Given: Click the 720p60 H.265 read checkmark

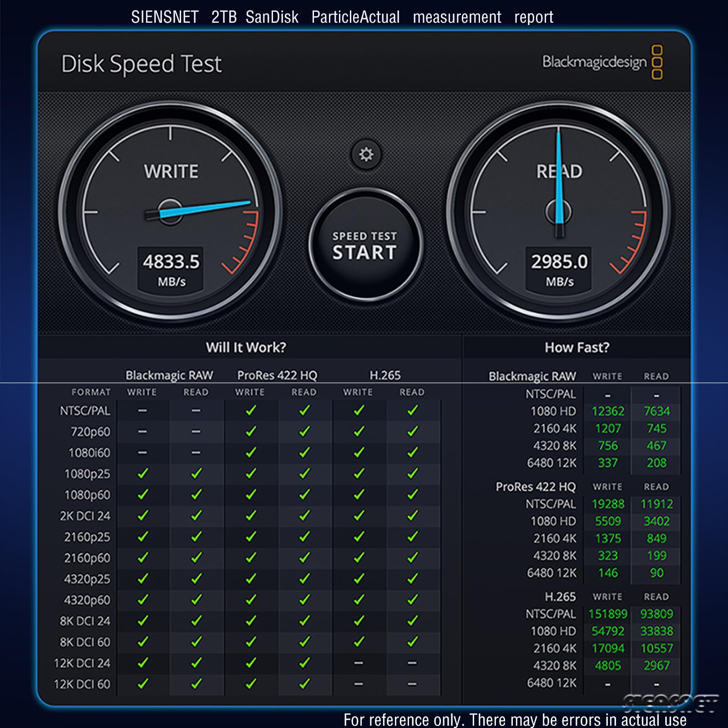Looking at the screenshot, I should tap(413, 431).
